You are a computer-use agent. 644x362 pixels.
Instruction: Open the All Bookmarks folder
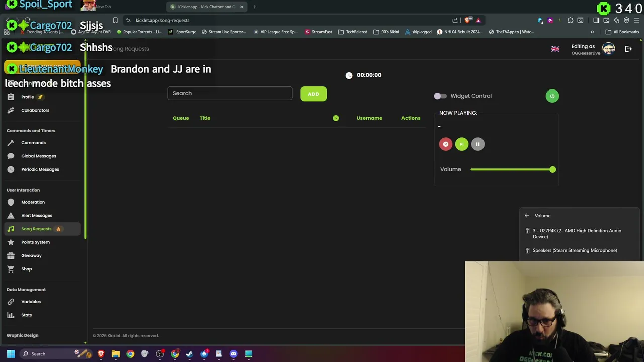pos(622,32)
